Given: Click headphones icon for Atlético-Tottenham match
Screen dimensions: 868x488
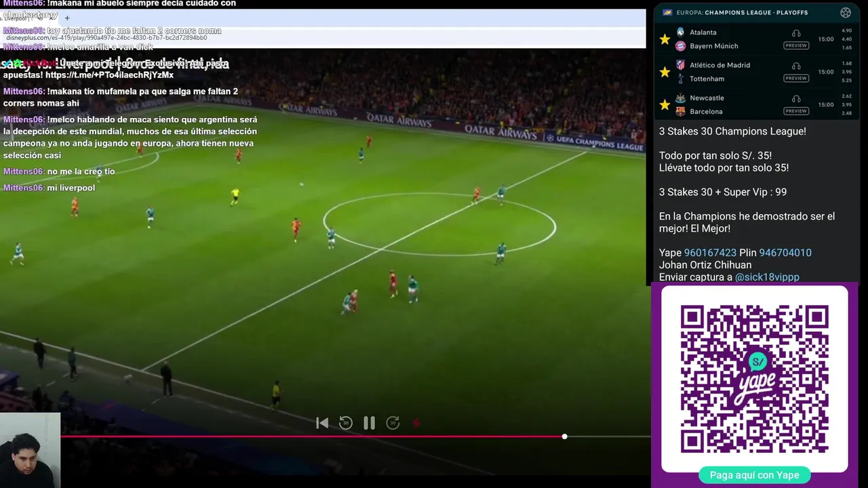Looking at the screenshot, I should coord(796,66).
